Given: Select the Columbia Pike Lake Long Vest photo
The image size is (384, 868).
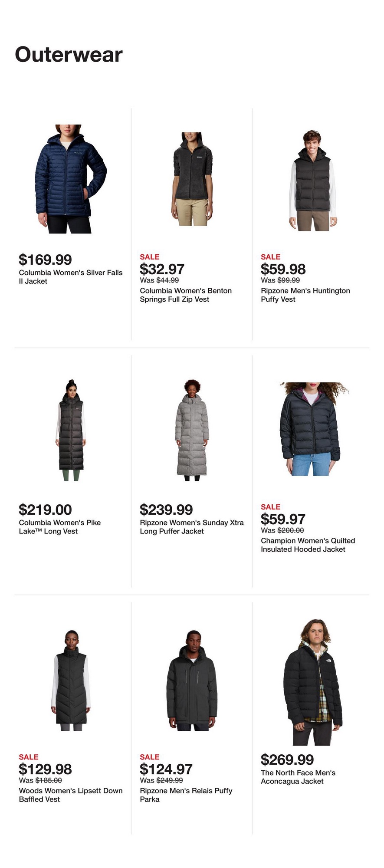Looking at the screenshot, I should (70, 430).
